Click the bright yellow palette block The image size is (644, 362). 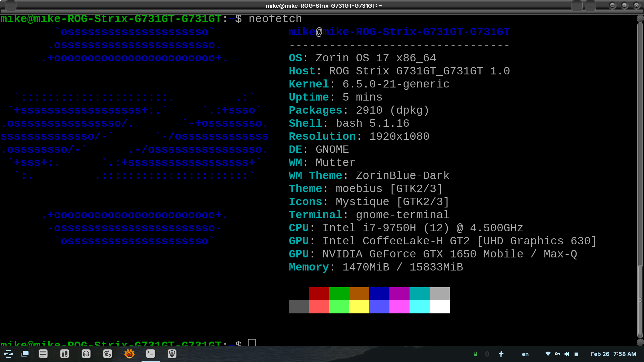[359, 307]
